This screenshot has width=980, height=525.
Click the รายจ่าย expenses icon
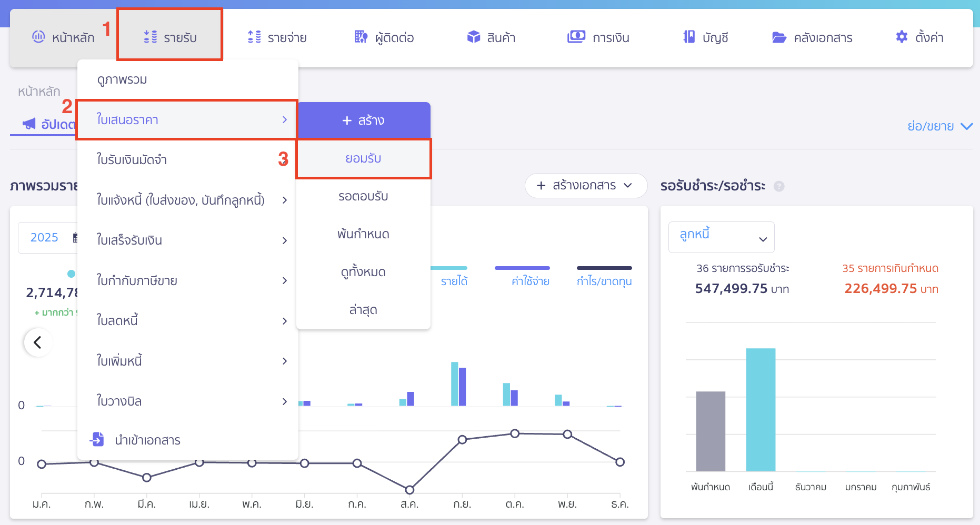click(254, 37)
